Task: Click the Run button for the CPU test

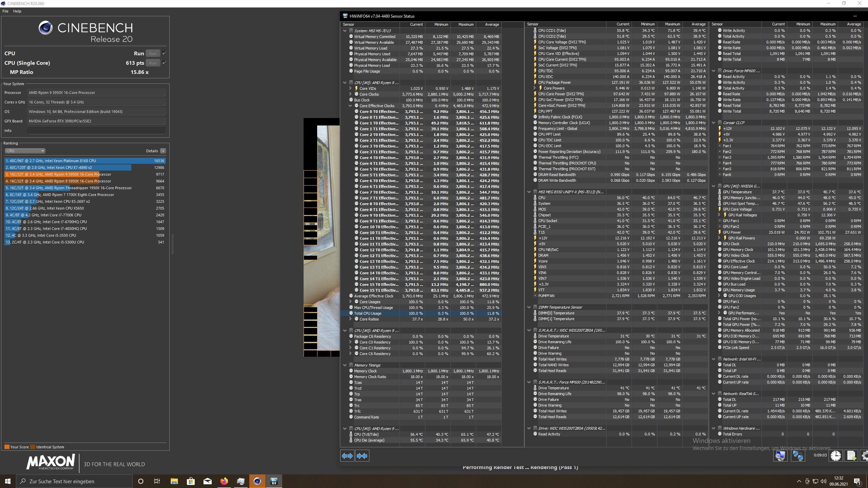Action: (153, 53)
